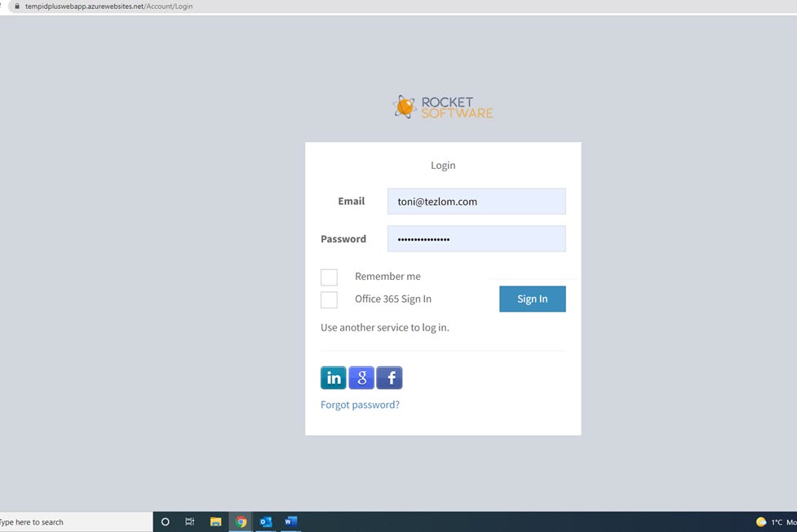The image size is (797, 532).
Task: Enable the Remember me checkbox
Action: [329, 277]
